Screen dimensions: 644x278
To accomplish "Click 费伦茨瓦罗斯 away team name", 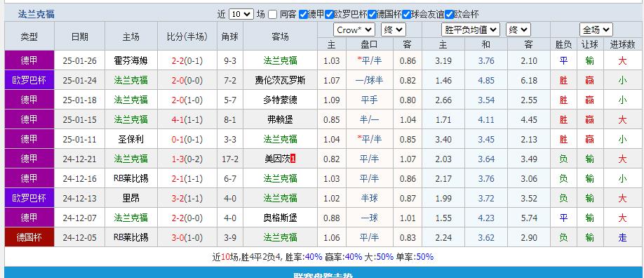I will coord(280,81).
